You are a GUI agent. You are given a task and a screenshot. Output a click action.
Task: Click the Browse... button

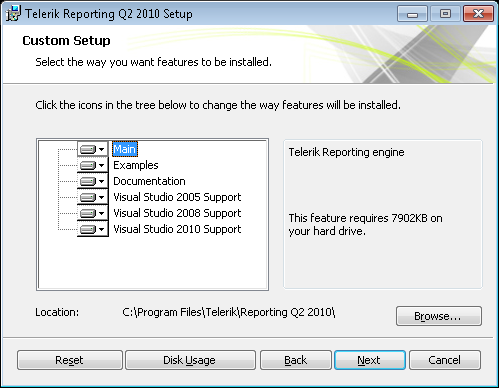[439, 316]
